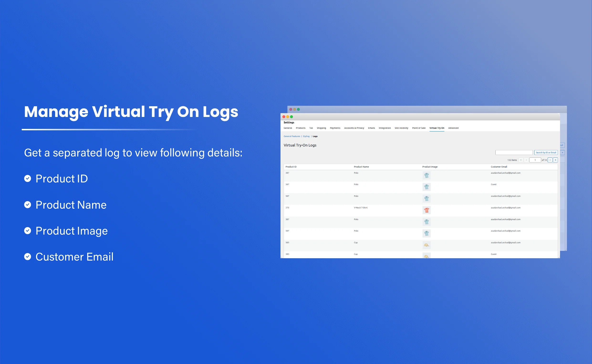The height and width of the screenshot is (364, 592).
Task: Select the Logs sub-section
Action: [315, 136]
